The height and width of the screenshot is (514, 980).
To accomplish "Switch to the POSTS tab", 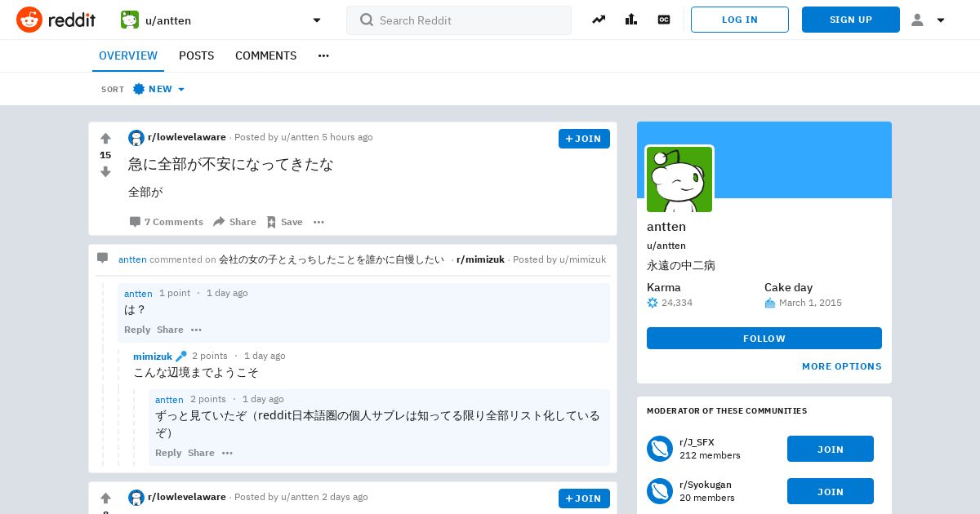I will coord(196,55).
